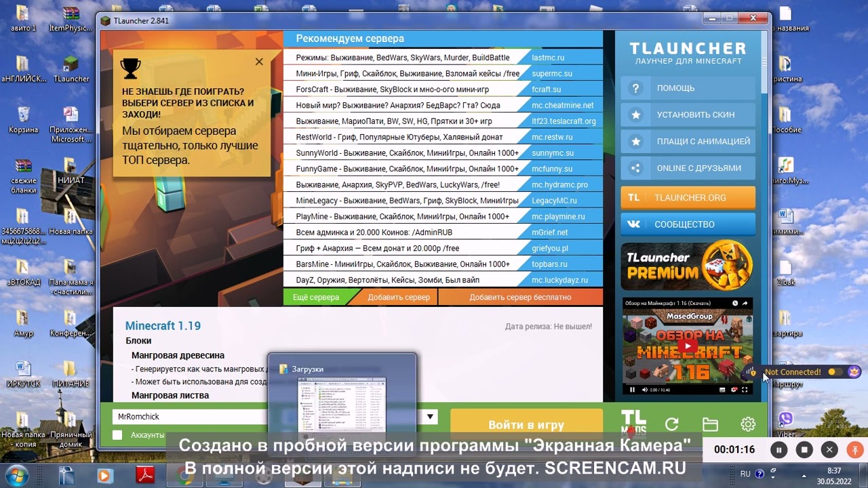Open the TL MODS icon
The height and width of the screenshot is (488, 868).
[x=634, y=423]
